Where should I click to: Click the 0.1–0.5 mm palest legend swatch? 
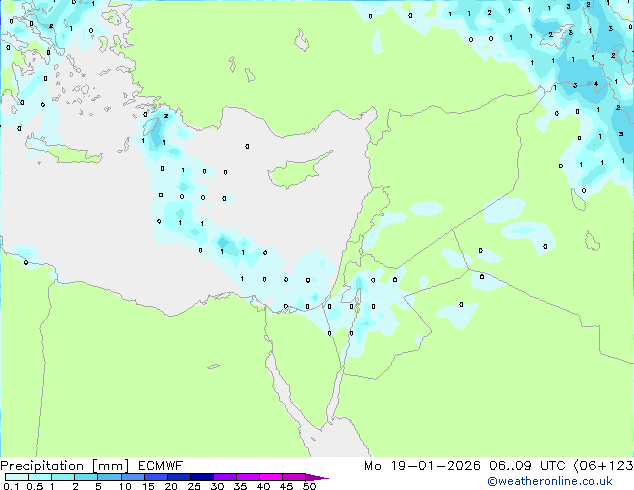[x=17, y=477]
